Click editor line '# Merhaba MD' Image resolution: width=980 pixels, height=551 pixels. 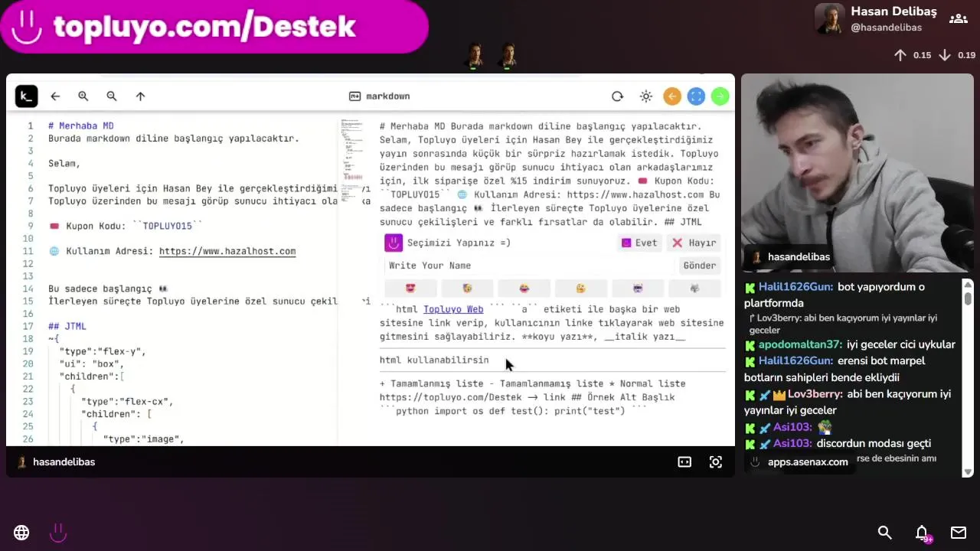[81, 126]
